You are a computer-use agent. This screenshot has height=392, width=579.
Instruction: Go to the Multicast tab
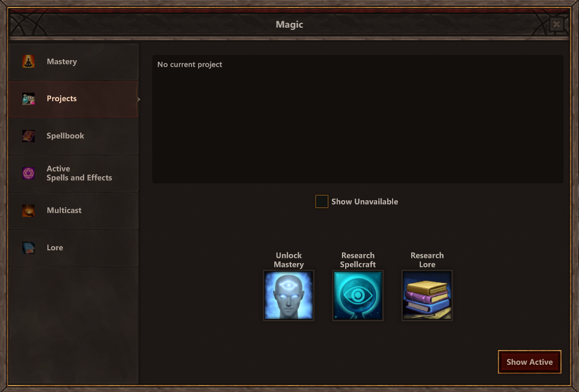click(x=74, y=210)
